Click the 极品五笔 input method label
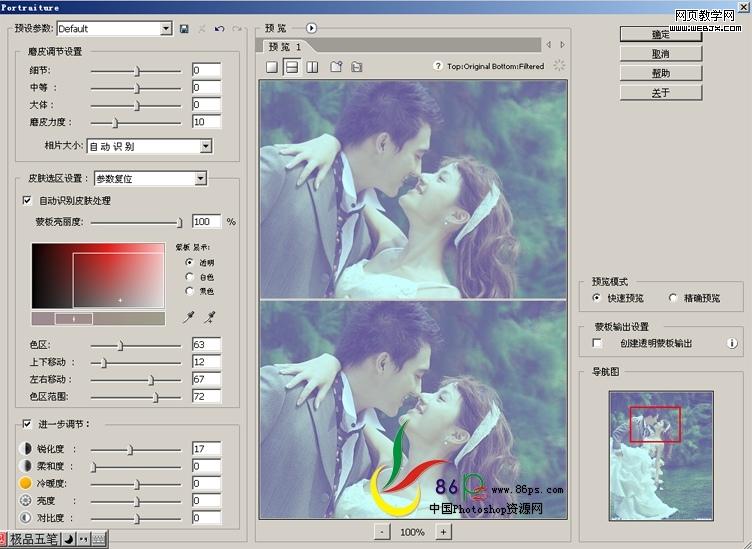 (x=34, y=539)
